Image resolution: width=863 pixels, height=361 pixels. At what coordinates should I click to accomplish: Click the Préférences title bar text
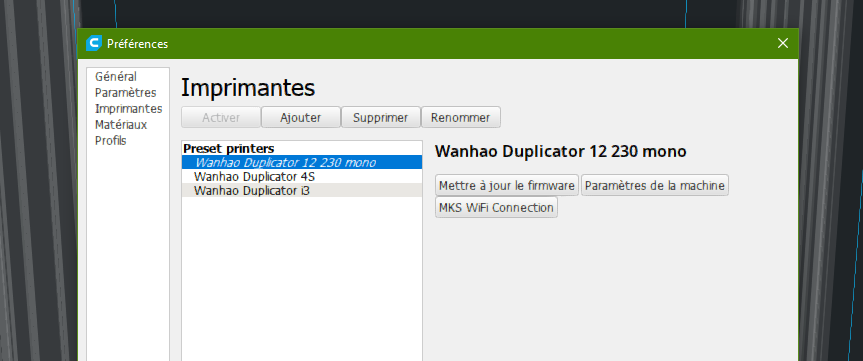pyautogui.click(x=138, y=43)
